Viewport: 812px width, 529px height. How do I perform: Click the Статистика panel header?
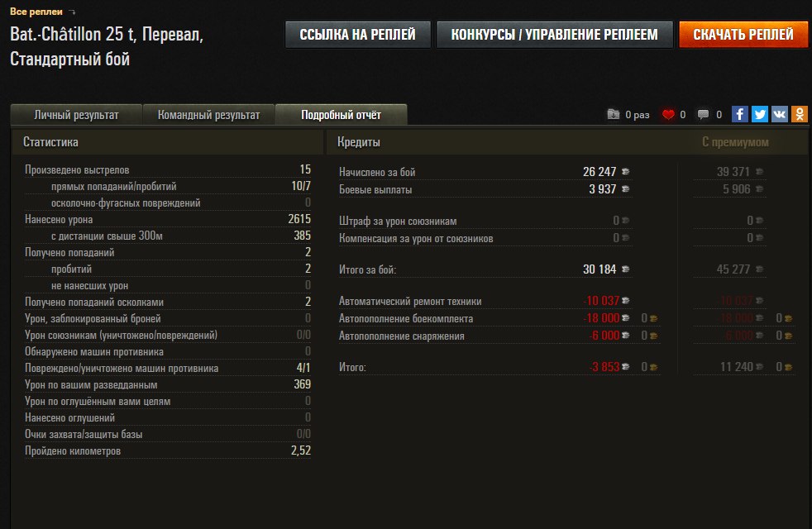tap(50, 142)
